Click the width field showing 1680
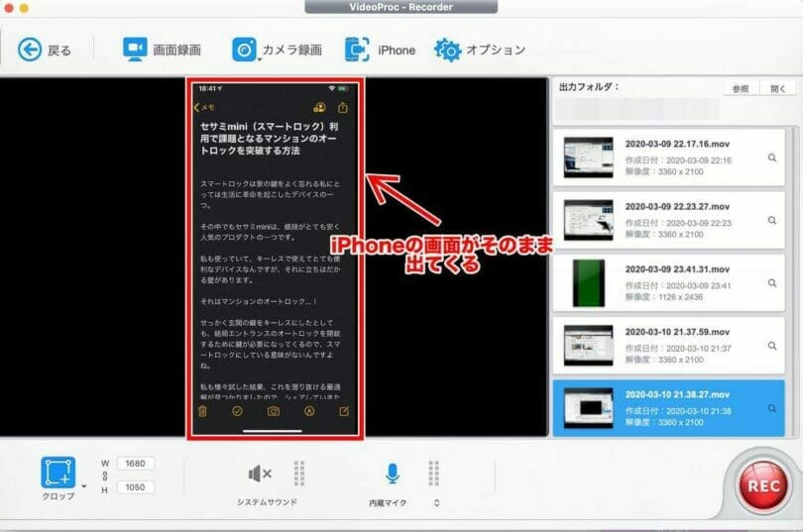803x532 pixels. (x=135, y=464)
